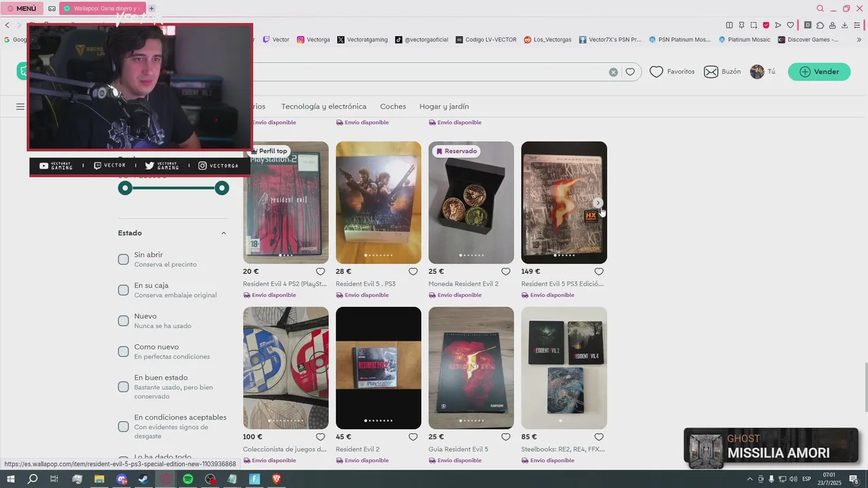
Task: Open Brave browser from the taskbar
Action: (x=276, y=479)
